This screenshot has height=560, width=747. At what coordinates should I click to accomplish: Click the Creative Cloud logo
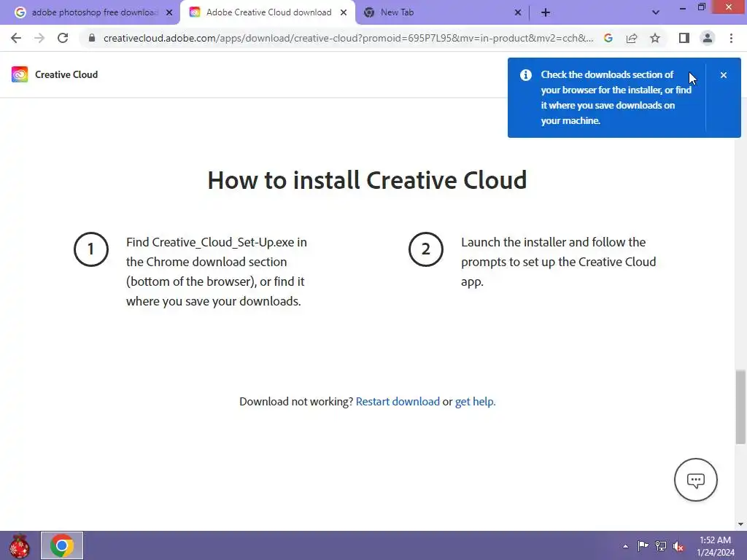[20, 74]
